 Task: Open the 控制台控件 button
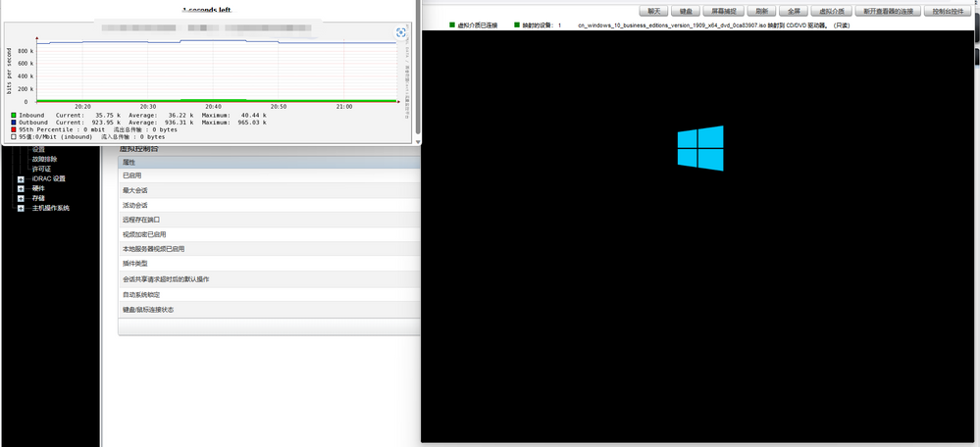coord(949,11)
